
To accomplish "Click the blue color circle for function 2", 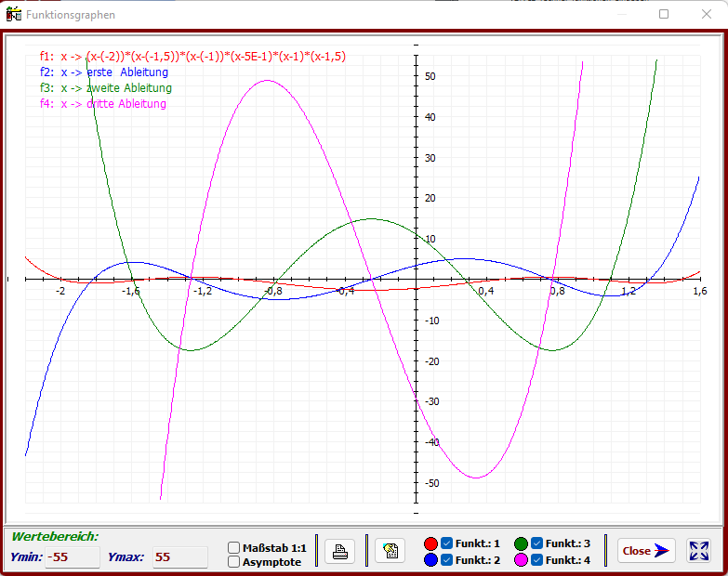I will pos(431,560).
